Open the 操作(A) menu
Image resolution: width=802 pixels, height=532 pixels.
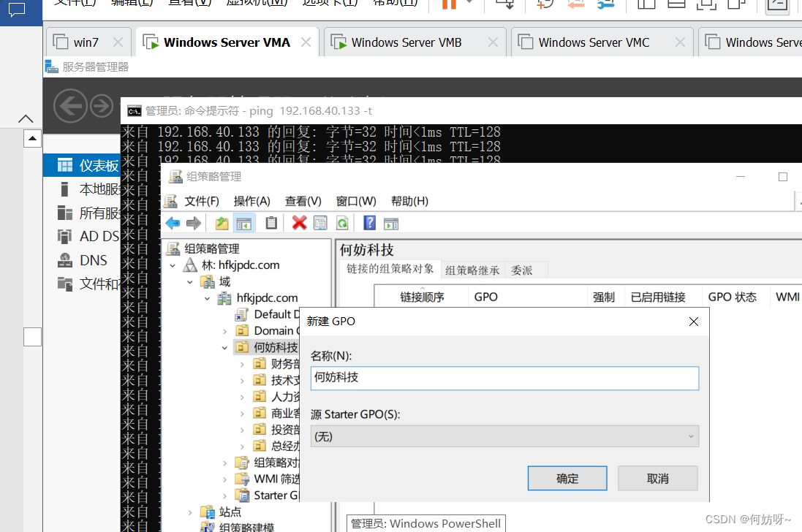point(251,201)
